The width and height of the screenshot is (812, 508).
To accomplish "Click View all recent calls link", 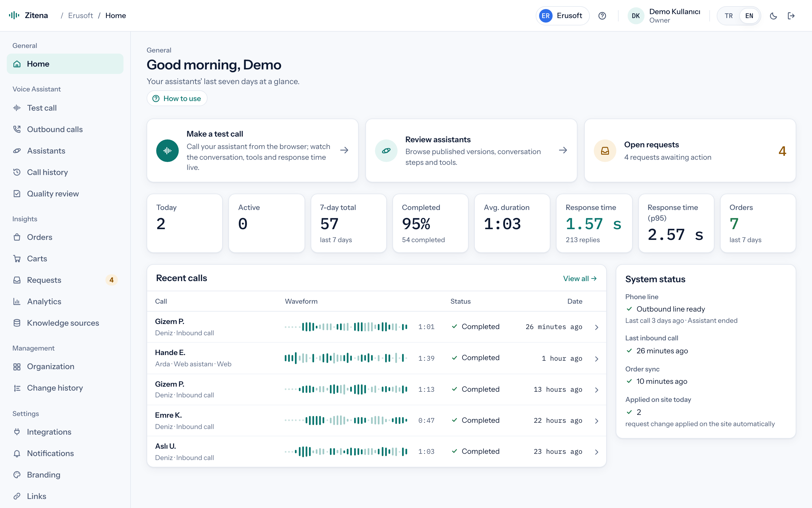I will pyautogui.click(x=580, y=279).
